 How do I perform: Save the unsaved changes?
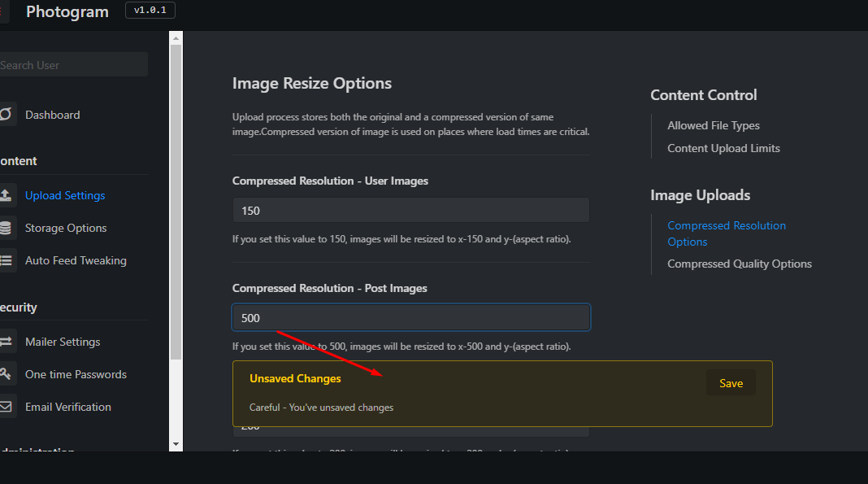(731, 383)
